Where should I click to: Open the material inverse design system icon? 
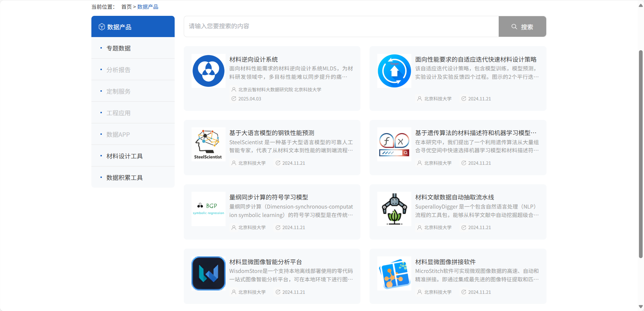[x=208, y=71]
